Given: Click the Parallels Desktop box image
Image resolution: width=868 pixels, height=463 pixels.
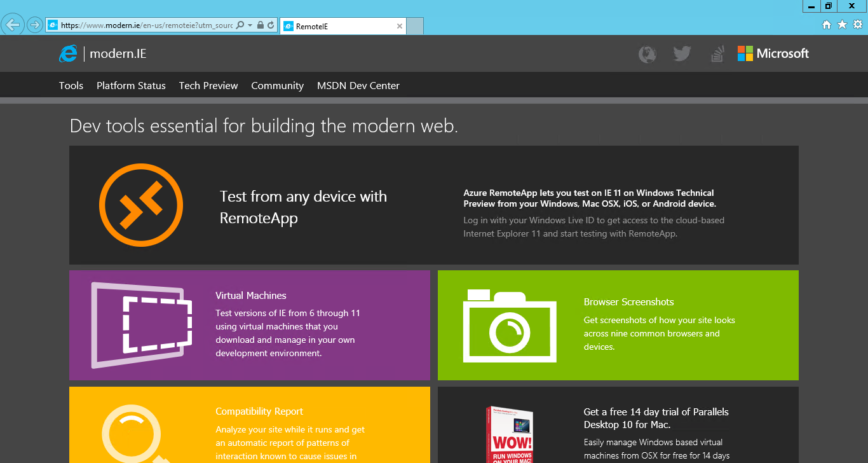Looking at the screenshot, I should point(510,434).
